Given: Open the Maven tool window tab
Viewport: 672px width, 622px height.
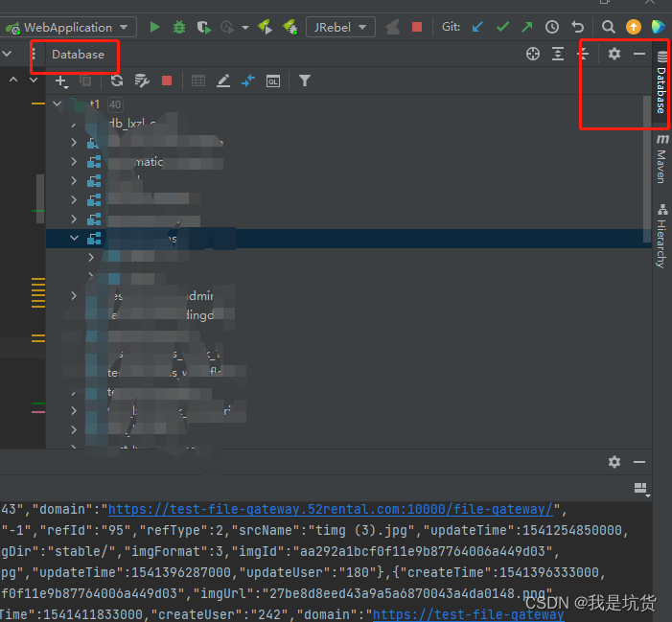Looking at the screenshot, I should [x=661, y=159].
